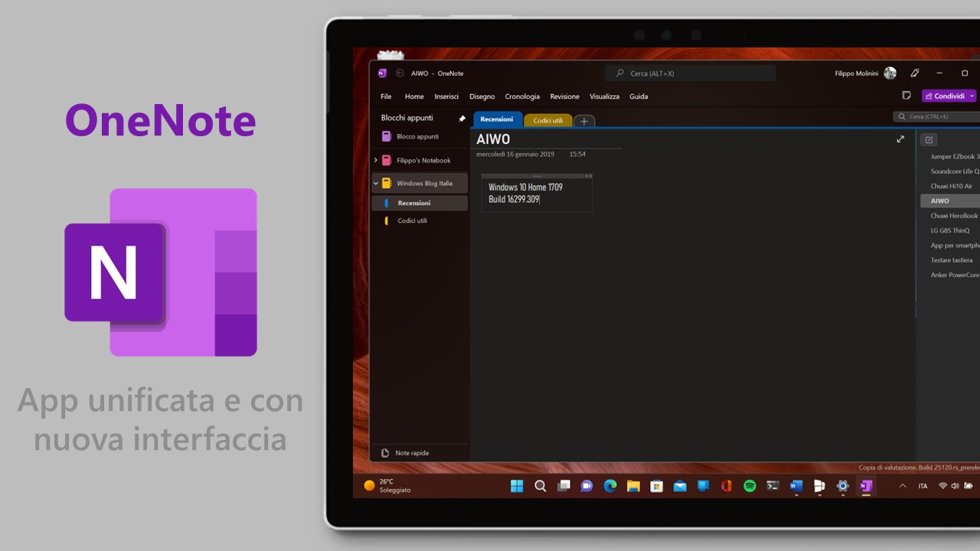Click the add new page icon above page list
Image resolution: width=980 pixels, height=551 pixels.
tap(929, 140)
